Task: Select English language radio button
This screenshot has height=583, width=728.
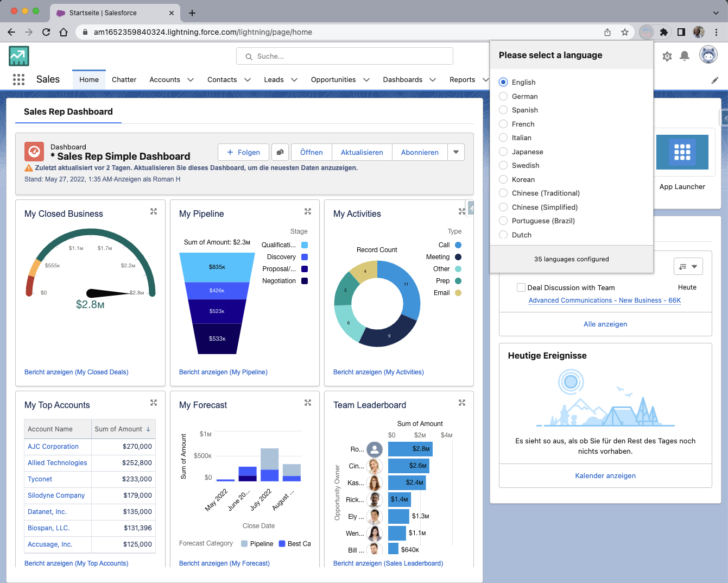Action: (x=503, y=82)
